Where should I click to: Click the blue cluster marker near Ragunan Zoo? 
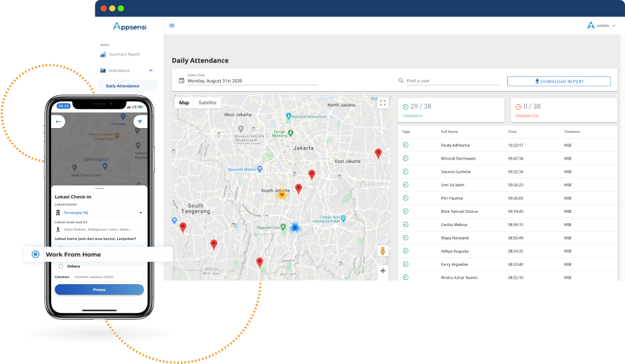point(295,227)
